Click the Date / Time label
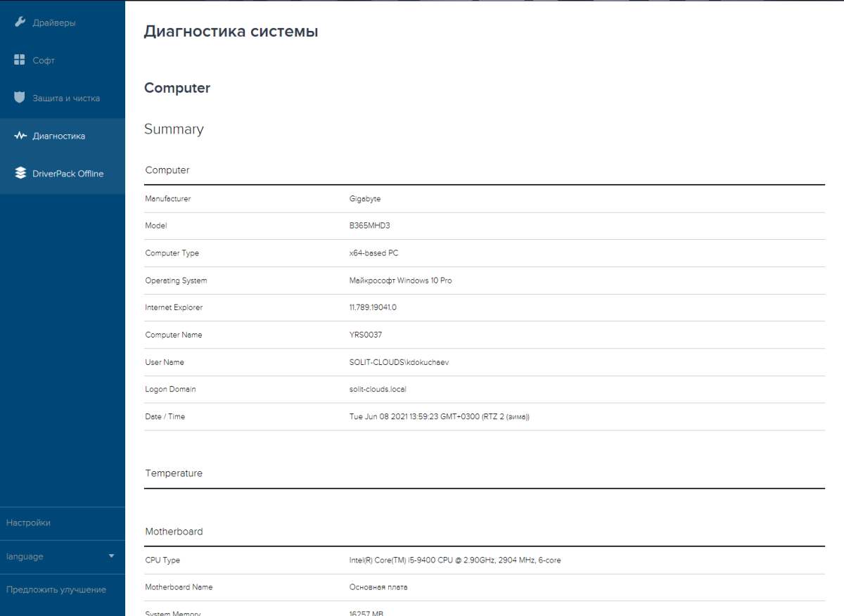Screen dimensions: 844x616 [x=165, y=416]
